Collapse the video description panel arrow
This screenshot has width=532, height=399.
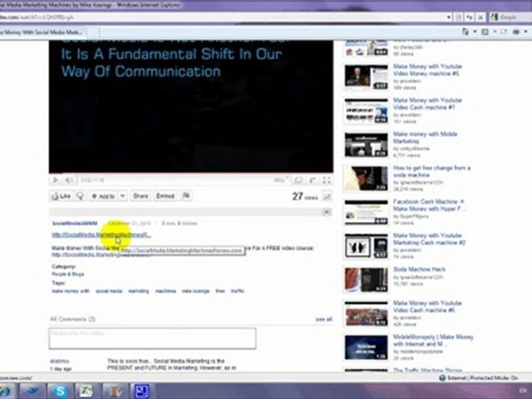pyautogui.click(x=326, y=212)
